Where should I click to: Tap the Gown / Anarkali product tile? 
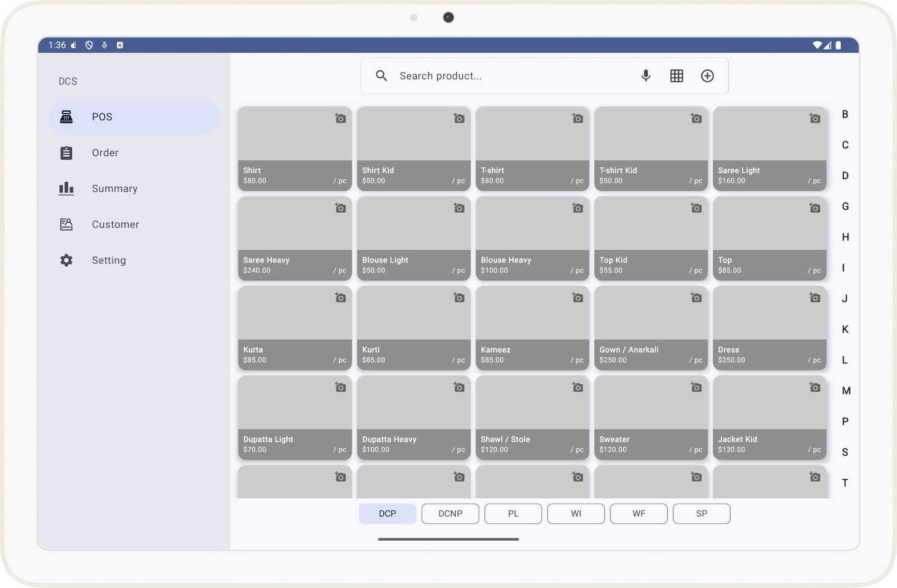pos(651,327)
